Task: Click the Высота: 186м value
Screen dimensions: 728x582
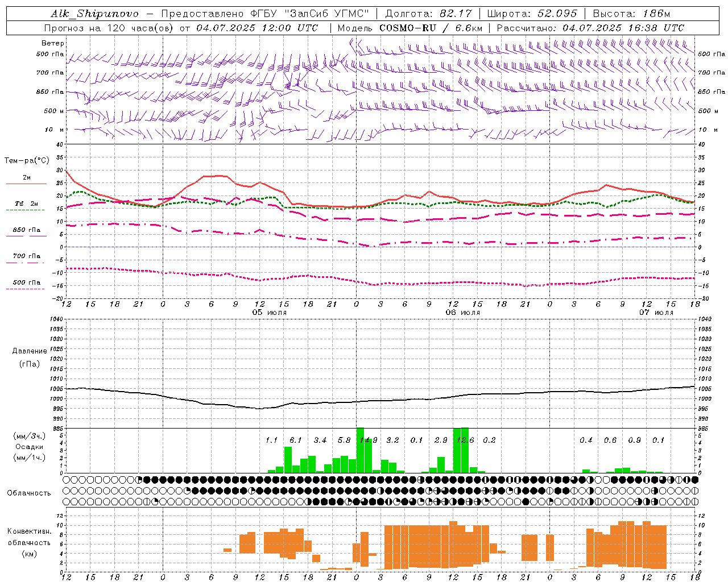Action: (632, 14)
